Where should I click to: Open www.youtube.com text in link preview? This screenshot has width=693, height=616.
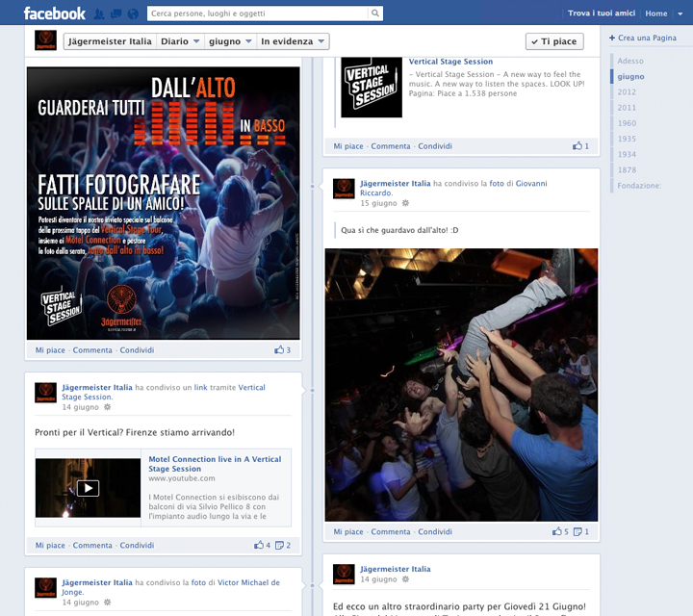pyautogui.click(x=182, y=478)
